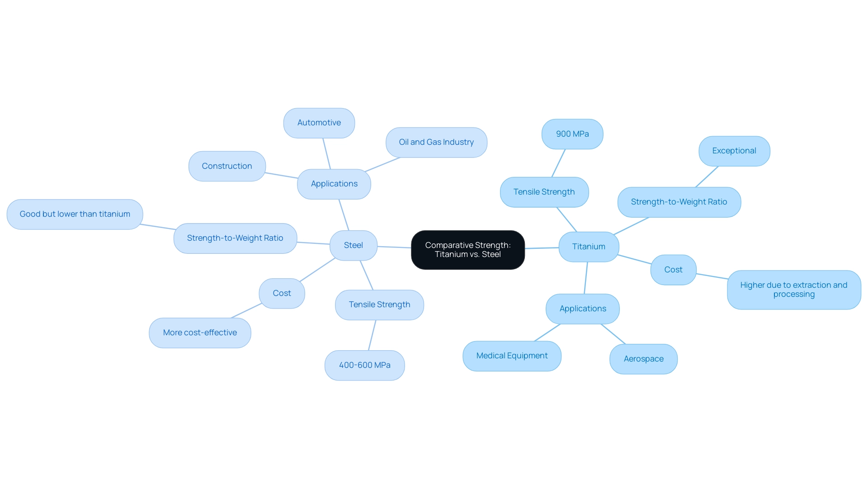Click the 400-600 MPa label under Steel
The image size is (868, 490).
pos(365,365)
